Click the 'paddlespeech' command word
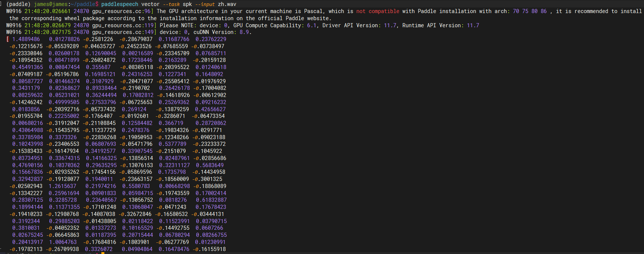The height and width of the screenshot is (254, 644). 120,4
